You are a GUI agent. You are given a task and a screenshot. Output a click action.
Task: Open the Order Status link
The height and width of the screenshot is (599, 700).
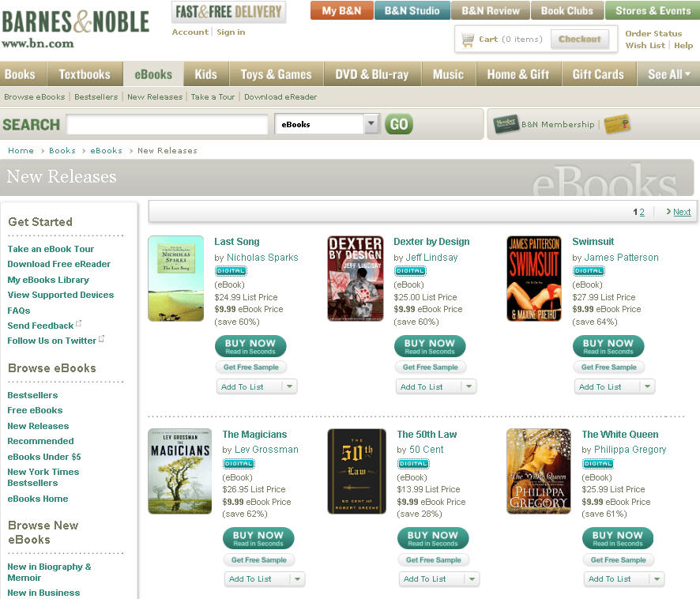pyautogui.click(x=653, y=33)
